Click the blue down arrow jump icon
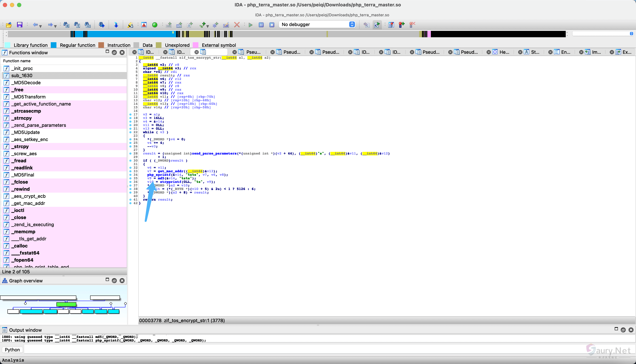This screenshot has width=636, height=364. pyautogui.click(x=116, y=25)
